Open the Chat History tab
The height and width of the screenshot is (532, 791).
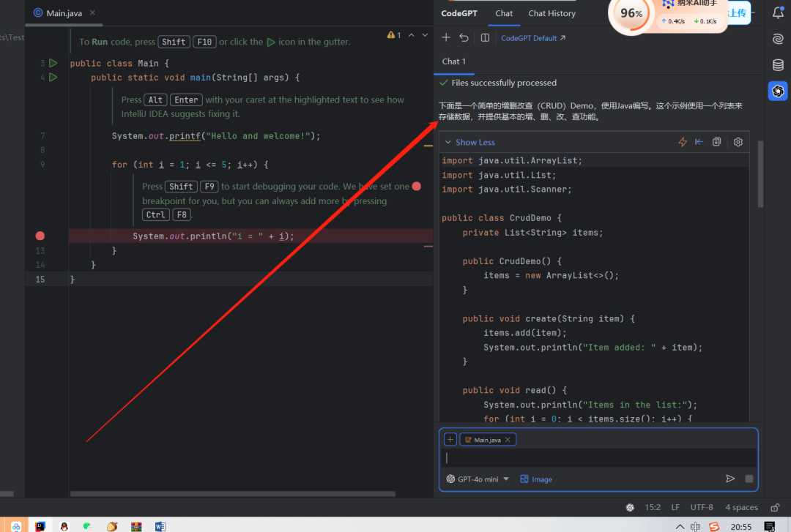point(552,13)
